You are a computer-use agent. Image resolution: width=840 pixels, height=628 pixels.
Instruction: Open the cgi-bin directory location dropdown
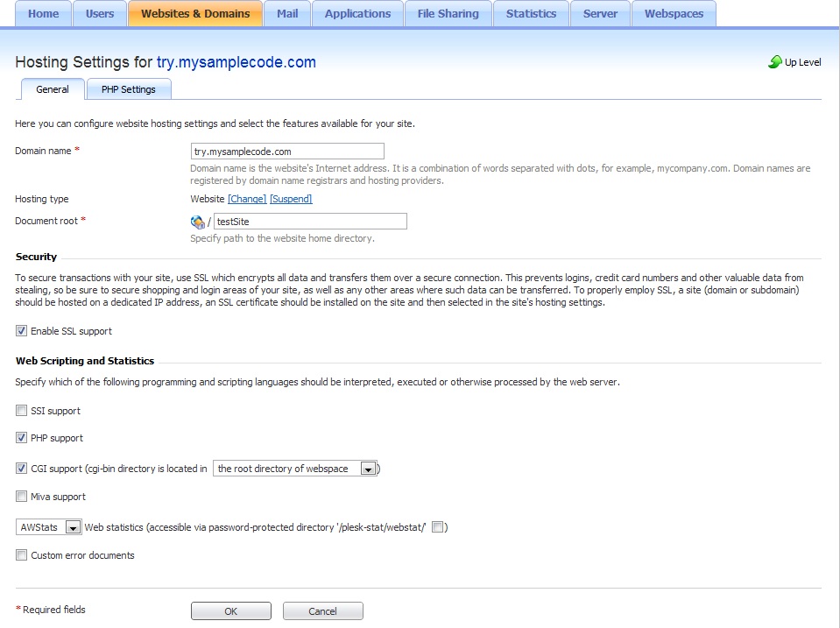coord(295,469)
